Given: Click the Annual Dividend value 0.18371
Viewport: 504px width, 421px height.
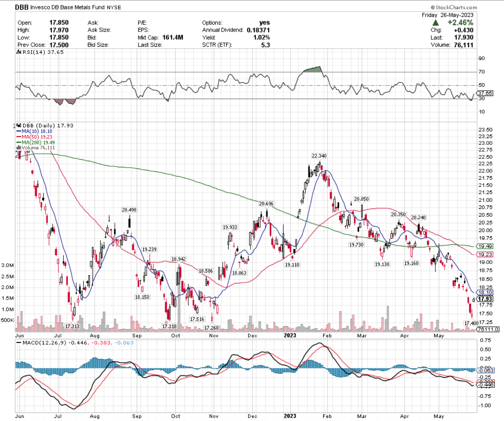Looking at the screenshot, I should click(x=258, y=30).
